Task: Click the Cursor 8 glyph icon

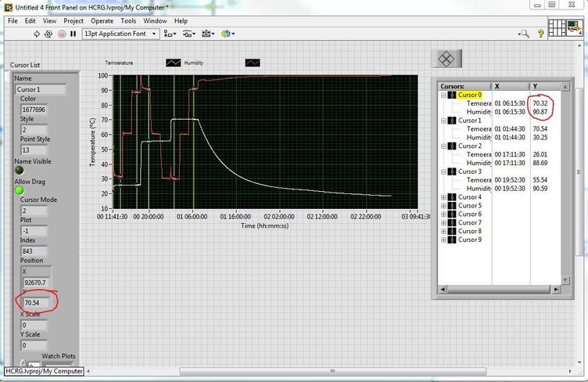Action: click(x=452, y=231)
